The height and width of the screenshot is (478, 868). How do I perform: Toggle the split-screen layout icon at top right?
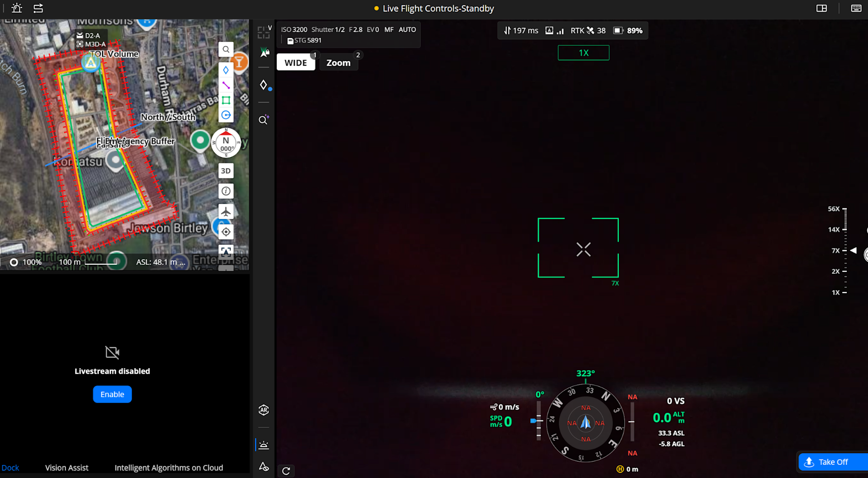click(821, 8)
